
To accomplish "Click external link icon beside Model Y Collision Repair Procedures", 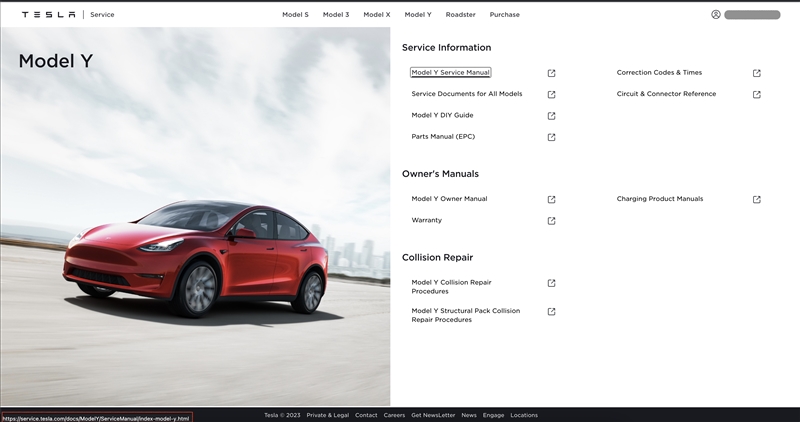I will click(x=552, y=283).
